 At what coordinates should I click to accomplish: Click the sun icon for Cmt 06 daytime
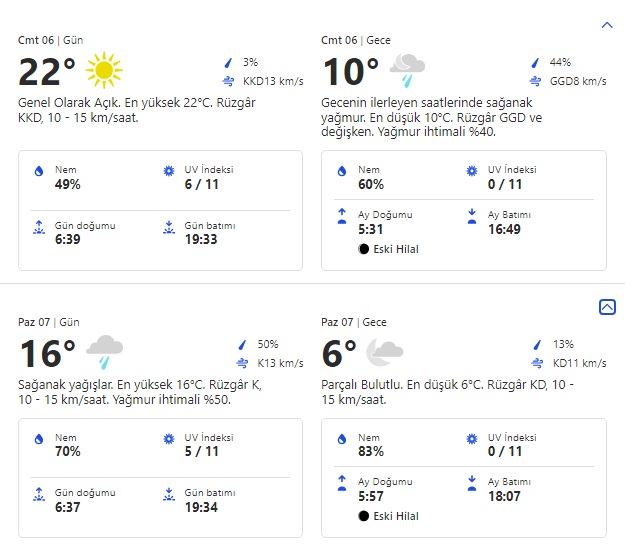104,71
